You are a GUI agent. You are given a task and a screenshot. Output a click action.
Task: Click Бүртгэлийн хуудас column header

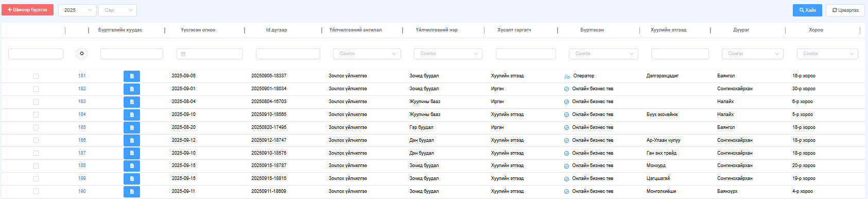(x=120, y=30)
